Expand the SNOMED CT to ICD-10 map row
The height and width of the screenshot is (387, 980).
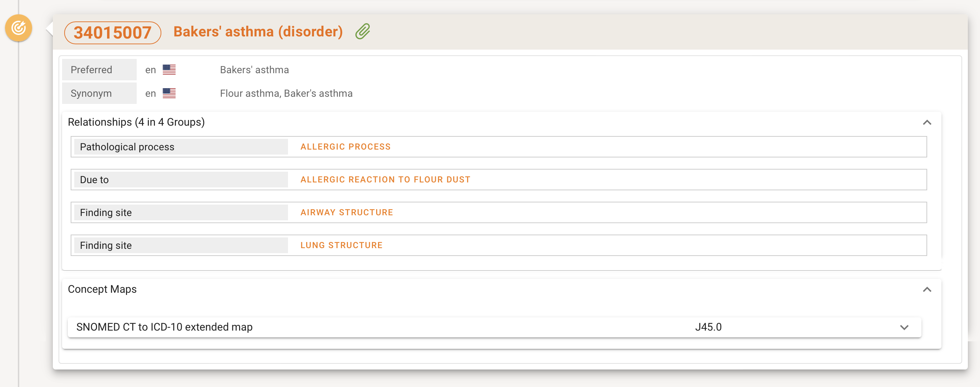tap(904, 327)
